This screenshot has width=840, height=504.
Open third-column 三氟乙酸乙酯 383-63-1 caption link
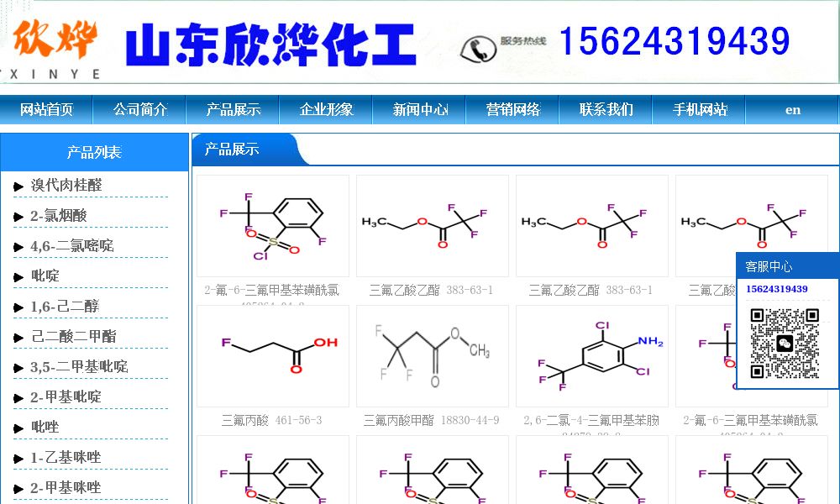[591, 291]
